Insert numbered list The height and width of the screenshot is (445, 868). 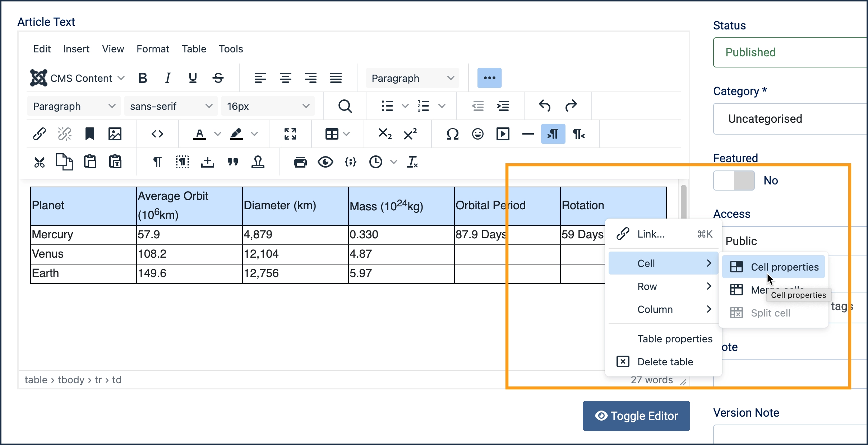(x=424, y=106)
